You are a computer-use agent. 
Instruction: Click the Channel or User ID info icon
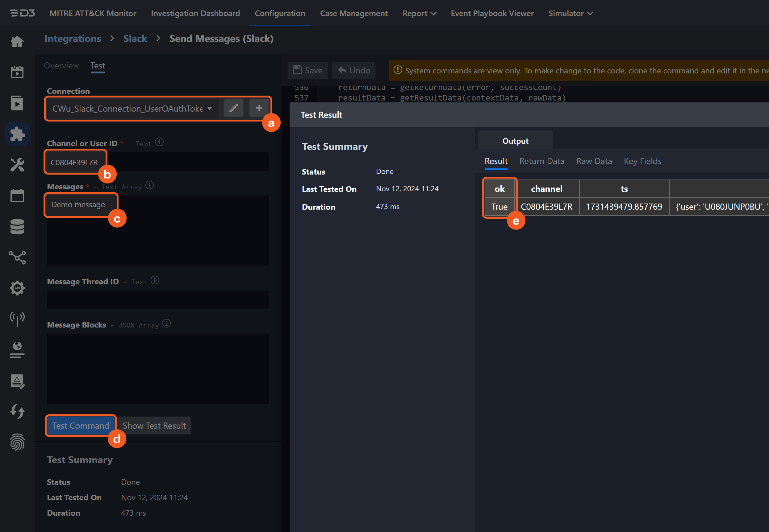[x=160, y=142]
